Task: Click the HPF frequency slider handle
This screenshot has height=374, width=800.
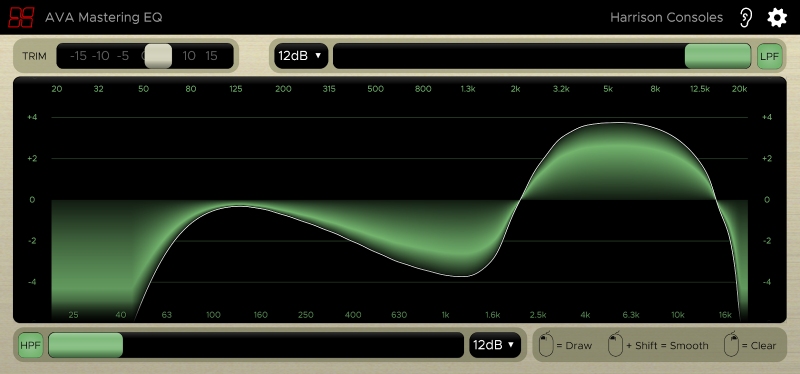Action: click(86, 345)
